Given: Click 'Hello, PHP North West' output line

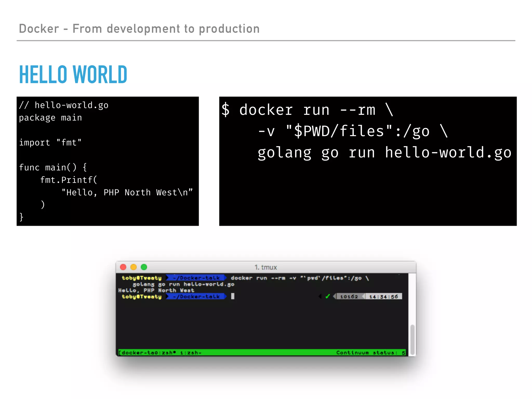Looking at the screenshot, I should pyautogui.click(x=156, y=290).
